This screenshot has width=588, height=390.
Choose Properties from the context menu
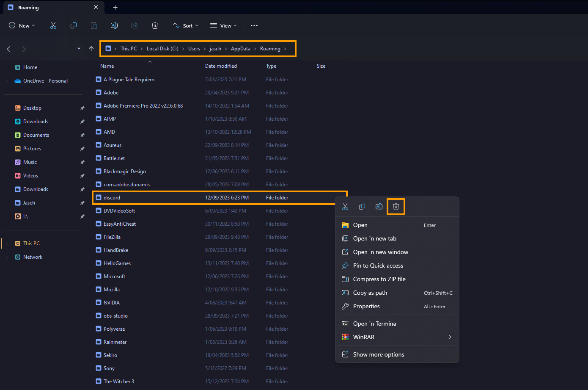click(x=397, y=306)
